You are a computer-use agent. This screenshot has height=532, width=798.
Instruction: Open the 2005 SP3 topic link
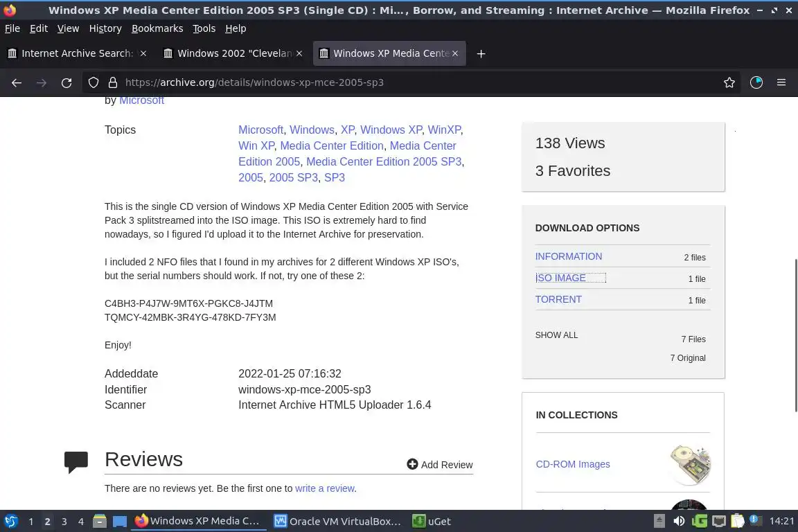(x=294, y=177)
